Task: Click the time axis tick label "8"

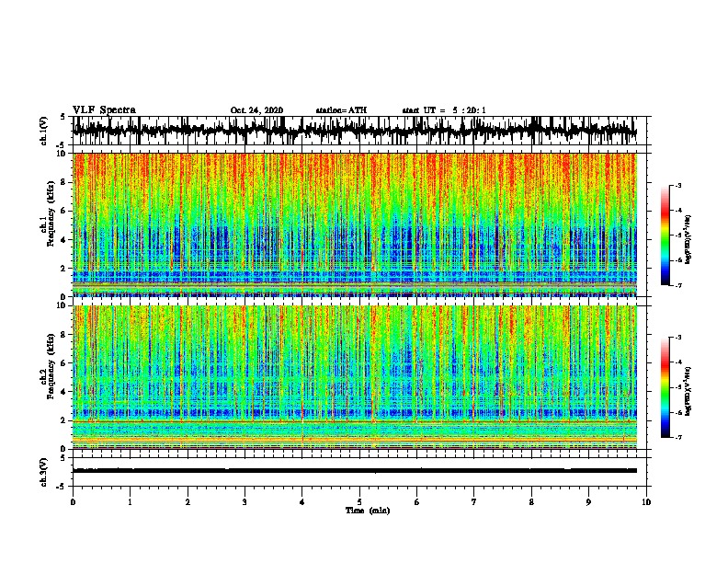Action: coord(531,502)
